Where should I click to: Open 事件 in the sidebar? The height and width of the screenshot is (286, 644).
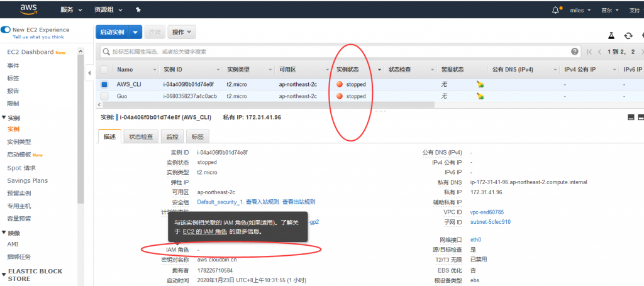pos(13,65)
